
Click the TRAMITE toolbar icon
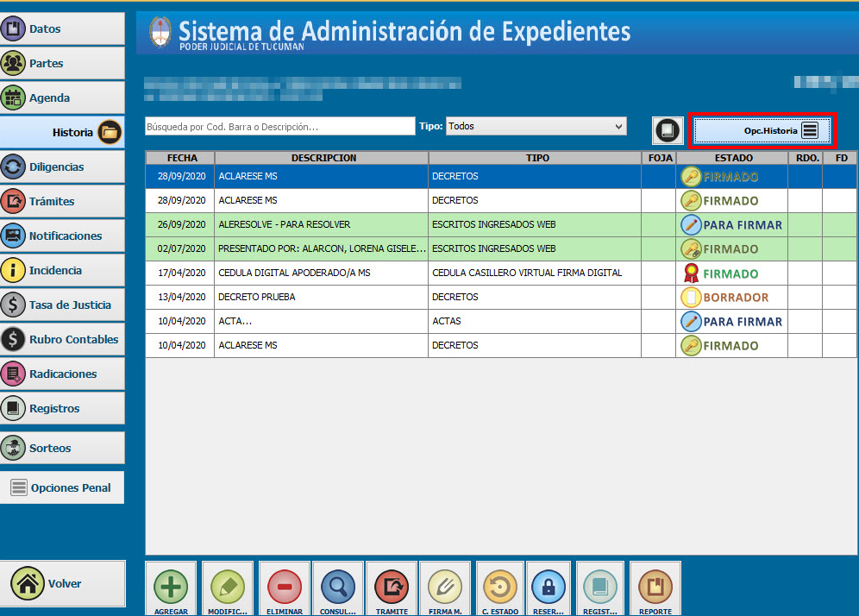coord(392,587)
